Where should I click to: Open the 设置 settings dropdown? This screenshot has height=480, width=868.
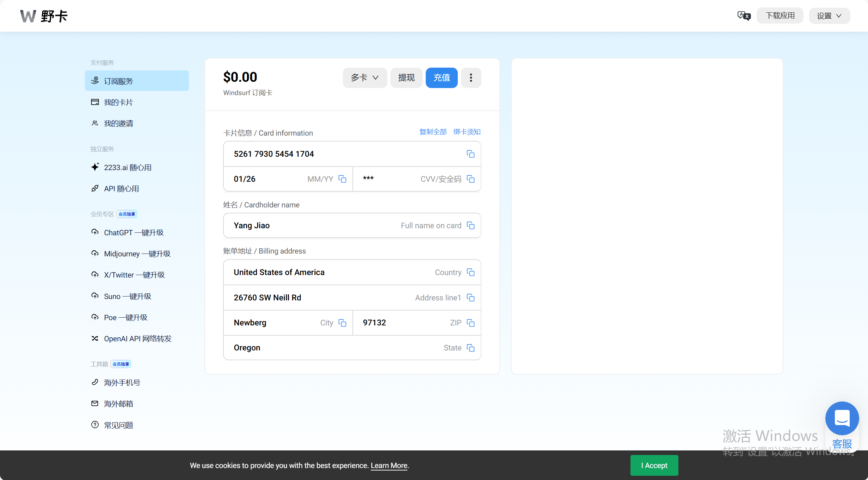pos(829,16)
